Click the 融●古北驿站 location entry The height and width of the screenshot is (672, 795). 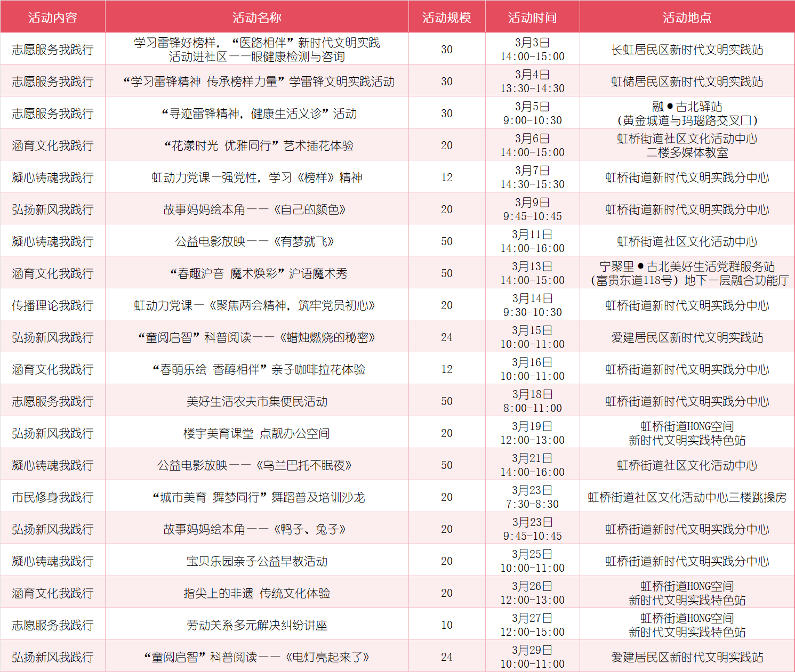687,112
